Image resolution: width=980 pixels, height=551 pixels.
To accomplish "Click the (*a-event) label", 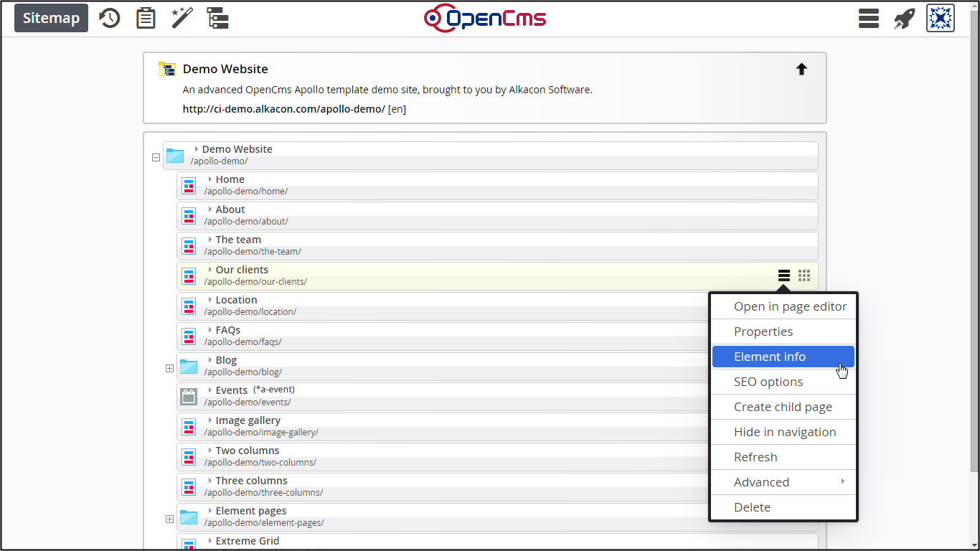I will 274,390.
